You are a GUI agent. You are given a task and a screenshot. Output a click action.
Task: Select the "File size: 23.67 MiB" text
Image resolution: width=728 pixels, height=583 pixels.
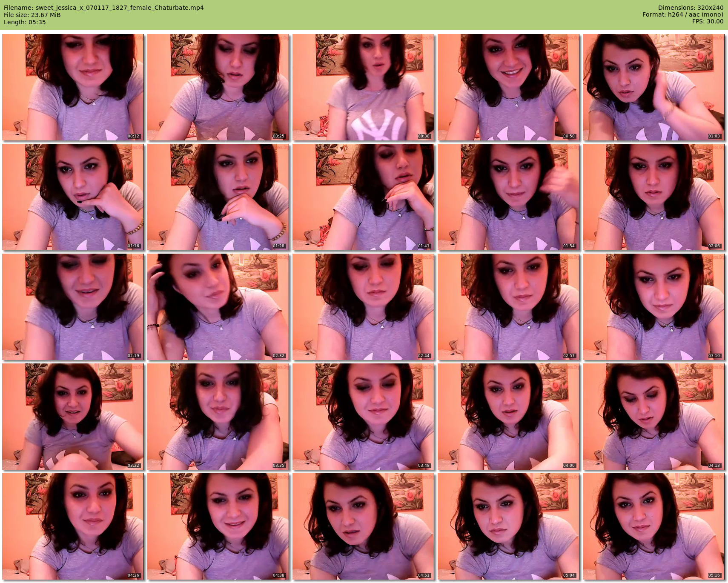tap(32, 15)
